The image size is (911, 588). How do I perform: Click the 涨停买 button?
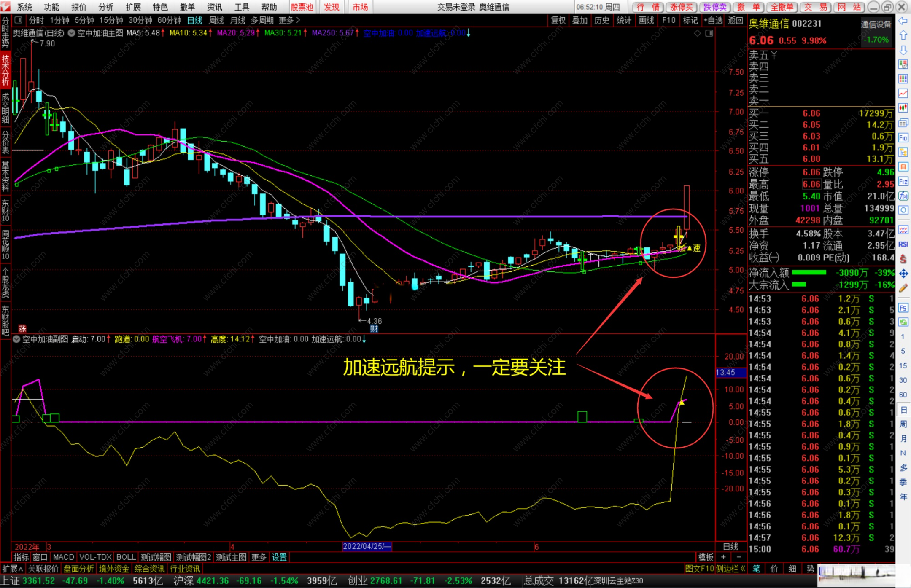tap(681, 7)
